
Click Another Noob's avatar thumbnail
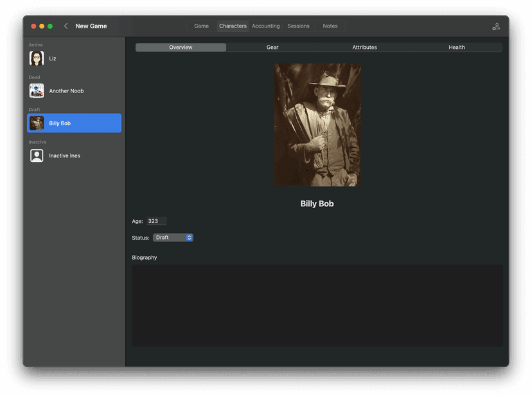coord(37,91)
